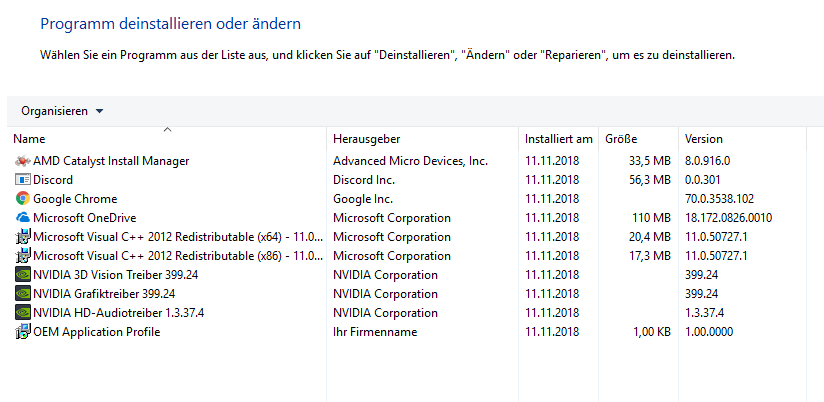824x402 pixels.
Task: Click Programm deinstallieren oder ändern heading
Action: pos(171,24)
